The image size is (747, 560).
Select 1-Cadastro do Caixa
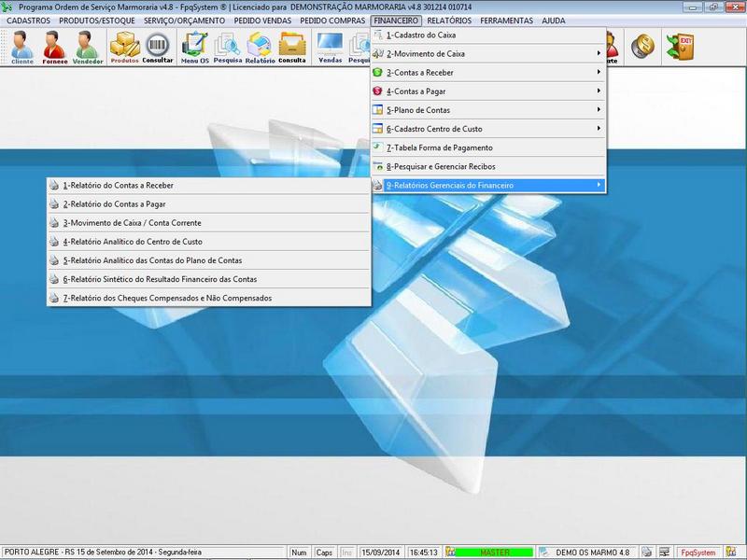click(488, 35)
